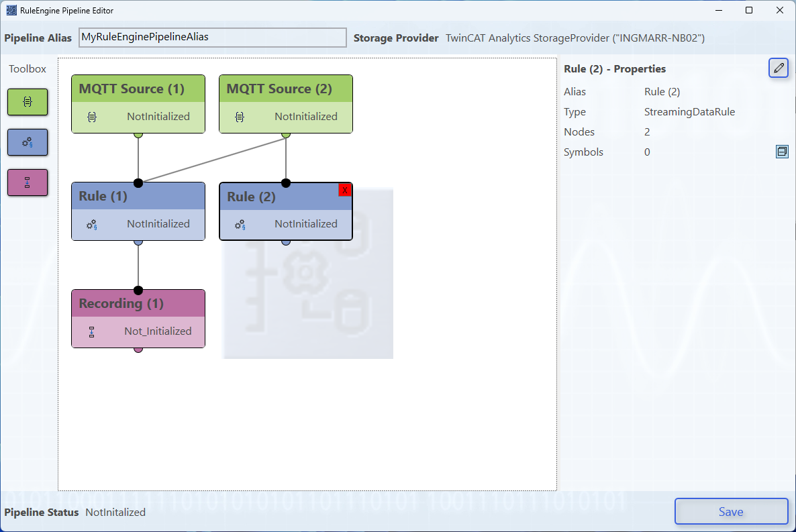Click the Toolbox label

point(28,69)
